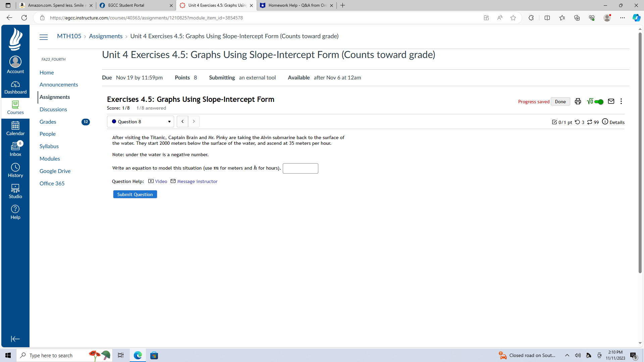Click the Video help icon
The image size is (644, 362).
151,181
